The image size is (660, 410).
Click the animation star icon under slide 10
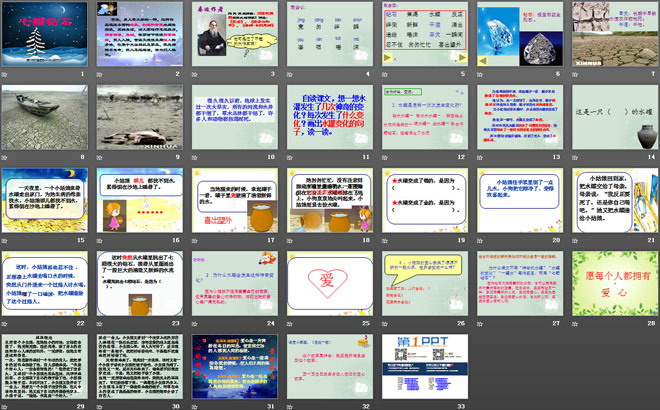coord(195,157)
